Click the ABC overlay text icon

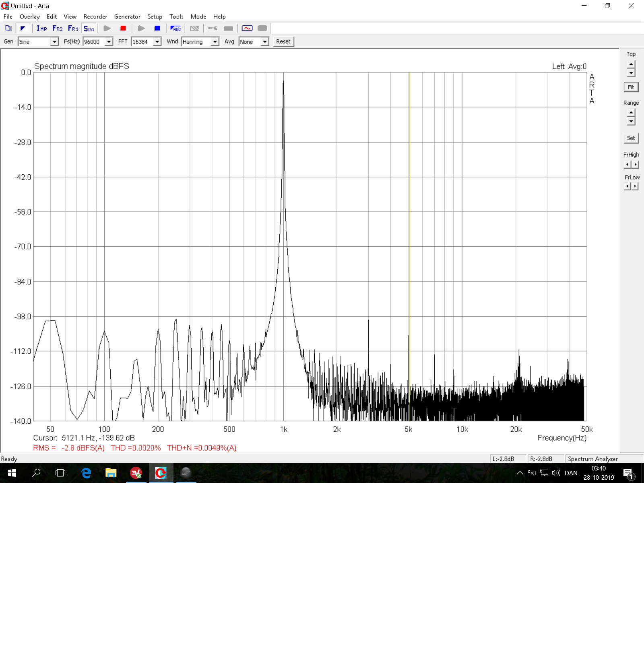coord(175,28)
